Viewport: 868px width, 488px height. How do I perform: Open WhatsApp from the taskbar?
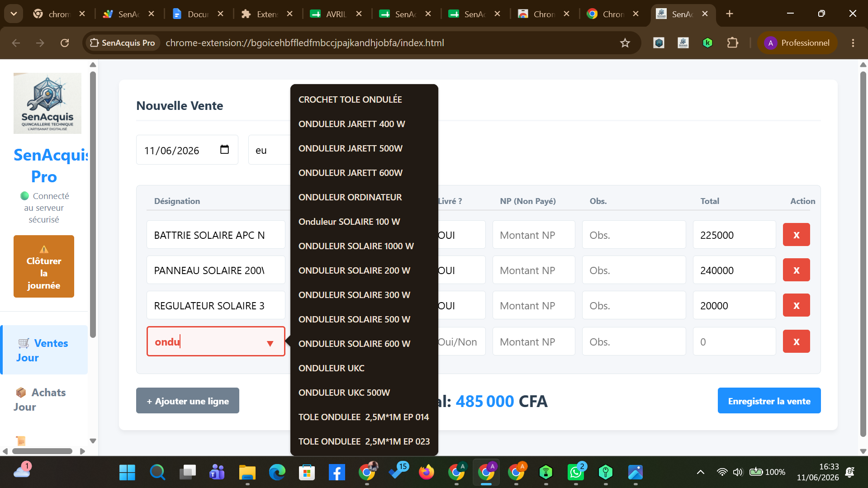[576, 472]
